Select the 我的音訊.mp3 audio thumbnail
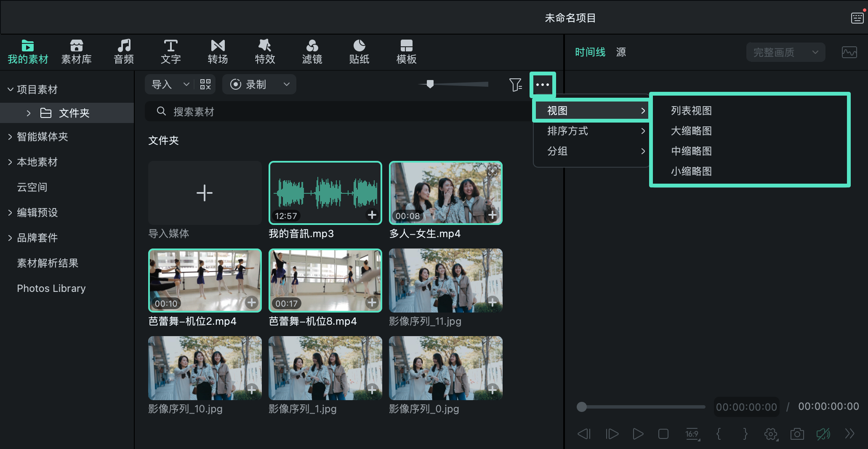868x449 pixels. tap(325, 192)
